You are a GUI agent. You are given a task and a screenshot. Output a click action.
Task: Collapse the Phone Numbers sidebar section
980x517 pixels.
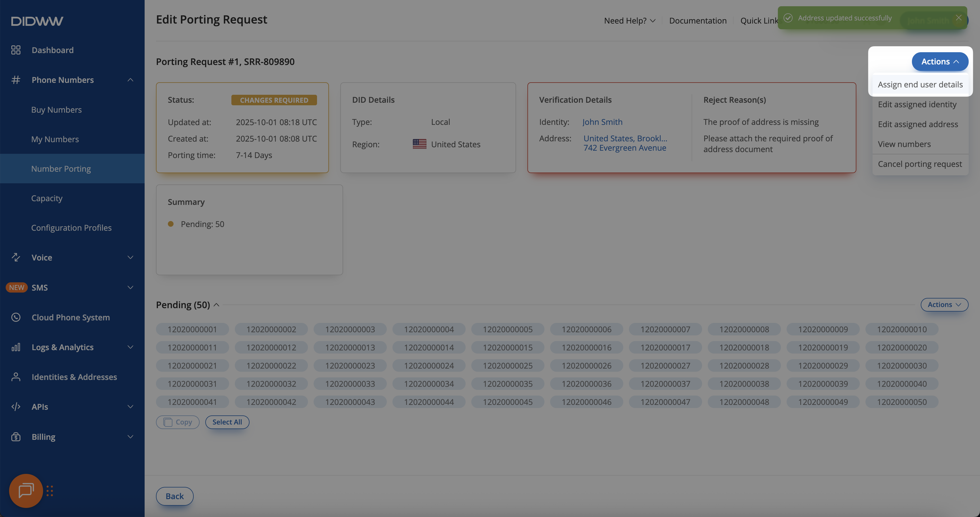(130, 80)
